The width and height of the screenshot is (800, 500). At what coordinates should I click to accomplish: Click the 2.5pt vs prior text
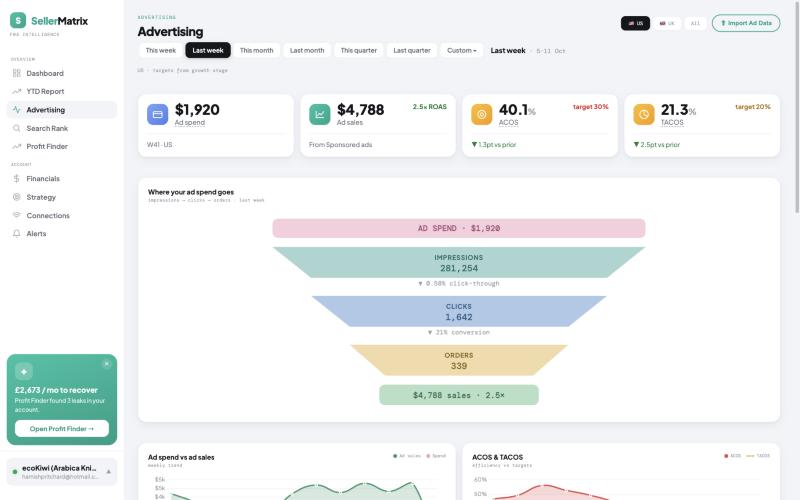(657, 145)
